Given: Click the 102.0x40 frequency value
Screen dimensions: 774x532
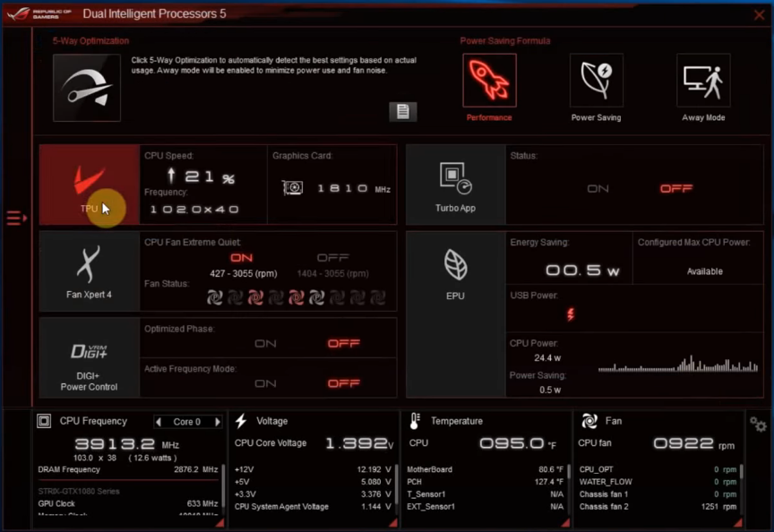Looking at the screenshot, I should coord(194,210).
